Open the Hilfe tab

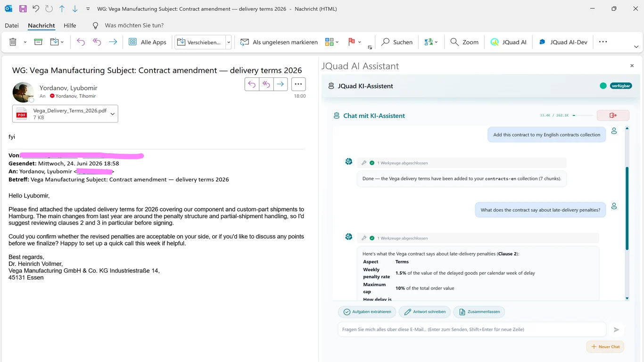point(70,25)
